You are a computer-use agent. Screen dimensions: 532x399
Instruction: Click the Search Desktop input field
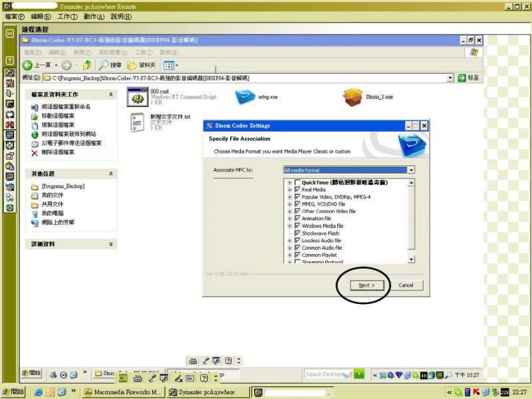[328, 374]
